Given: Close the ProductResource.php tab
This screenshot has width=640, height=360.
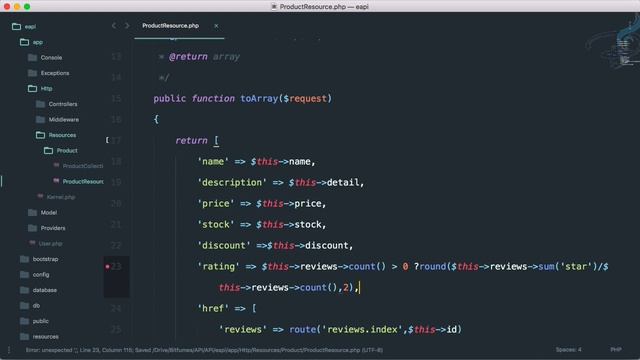Looking at the screenshot, I should pyautogui.click(x=216, y=26).
